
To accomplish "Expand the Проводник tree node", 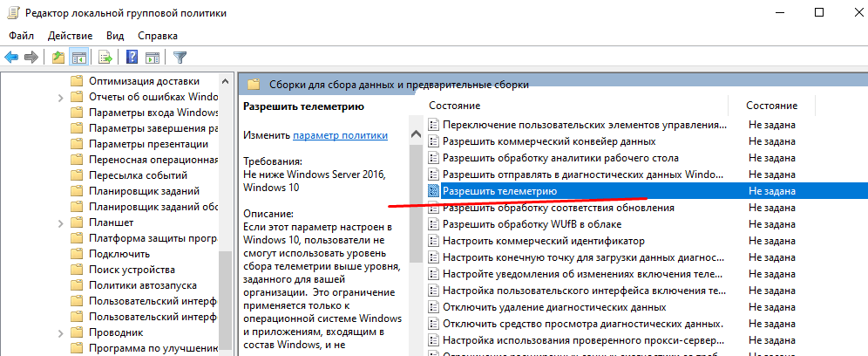I will pyautogui.click(x=60, y=332).
